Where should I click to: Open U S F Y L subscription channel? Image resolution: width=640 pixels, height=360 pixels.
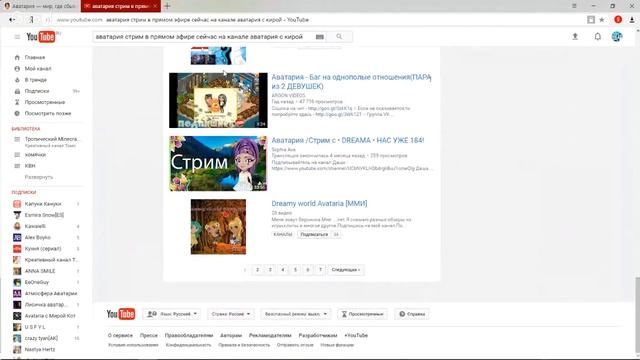coord(35,327)
